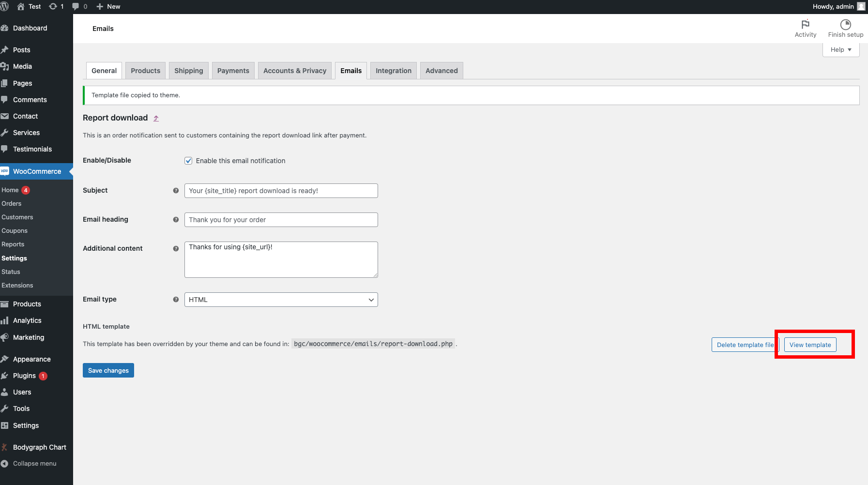Select the Emails tab
The height and width of the screenshot is (485, 868).
[x=351, y=71]
